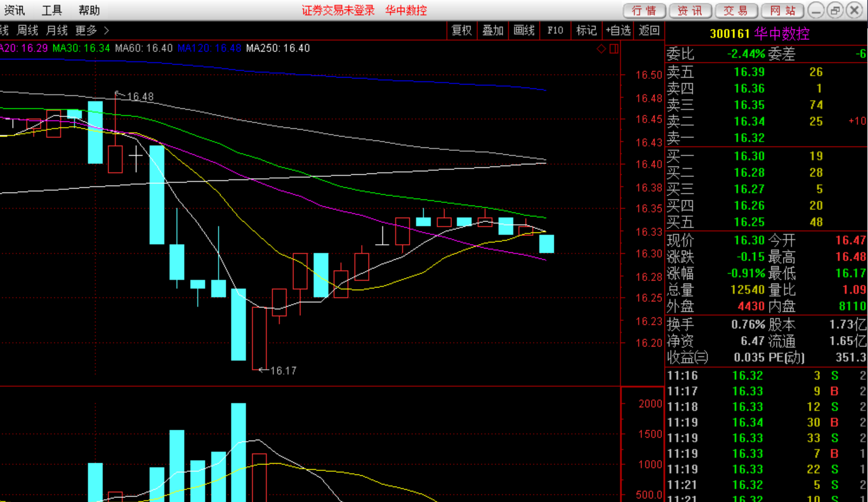Open the 工具 menu
Screen dimensions: 868x502
(x=52, y=10)
